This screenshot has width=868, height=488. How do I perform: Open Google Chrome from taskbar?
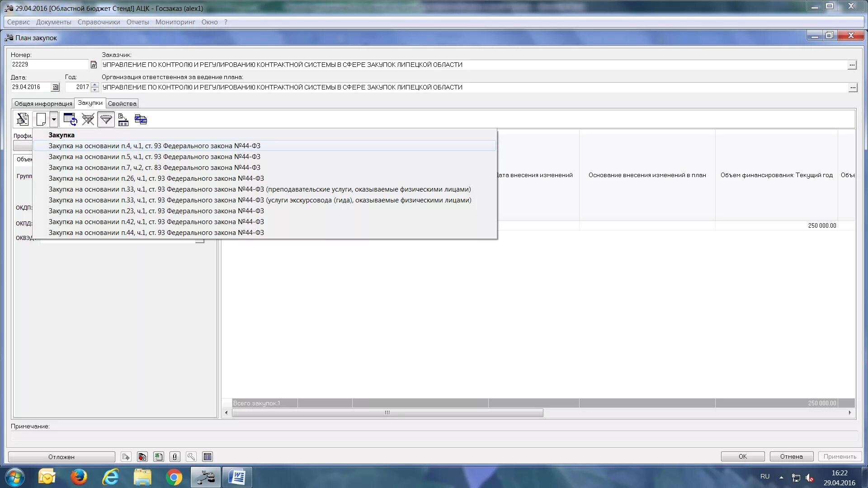point(174,477)
